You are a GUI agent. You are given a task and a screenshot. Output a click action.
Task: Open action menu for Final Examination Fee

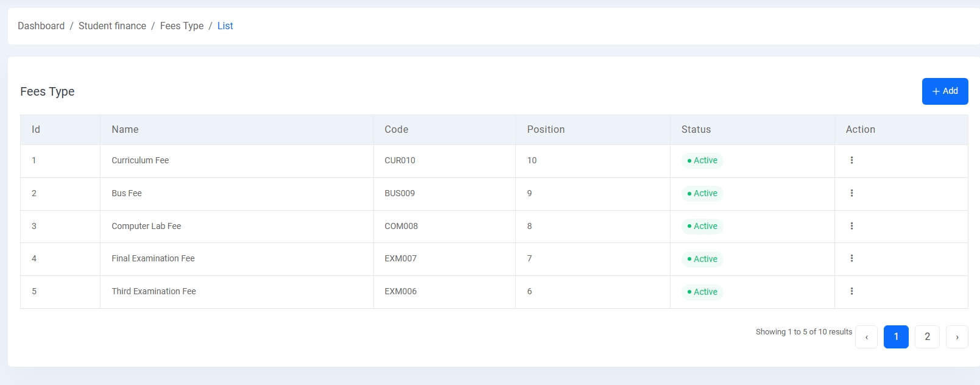tap(851, 258)
